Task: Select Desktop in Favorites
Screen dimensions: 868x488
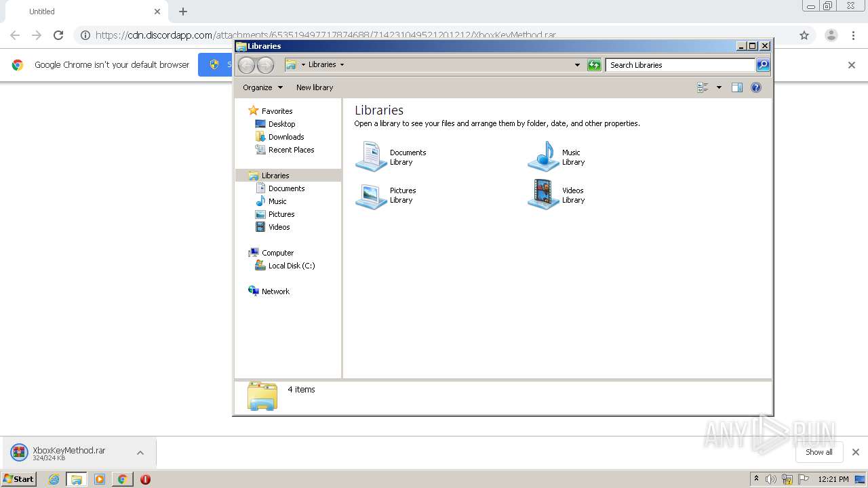Action: pos(281,124)
